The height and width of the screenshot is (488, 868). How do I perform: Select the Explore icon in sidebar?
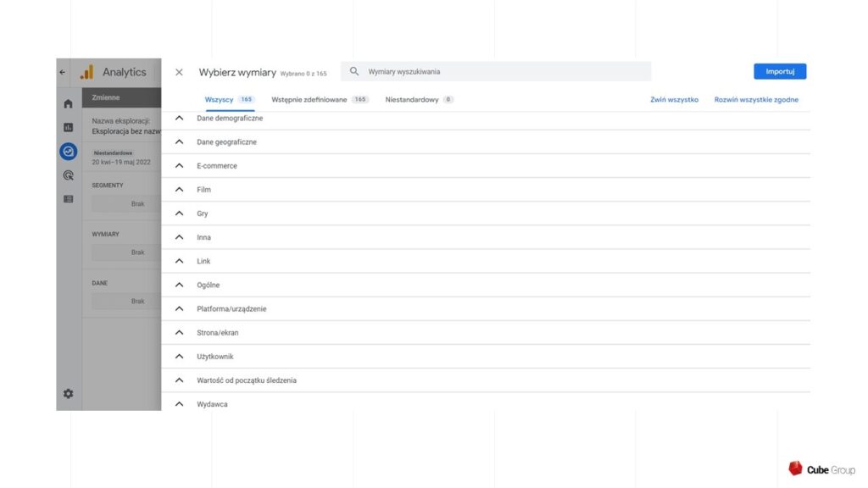pos(68,151)
